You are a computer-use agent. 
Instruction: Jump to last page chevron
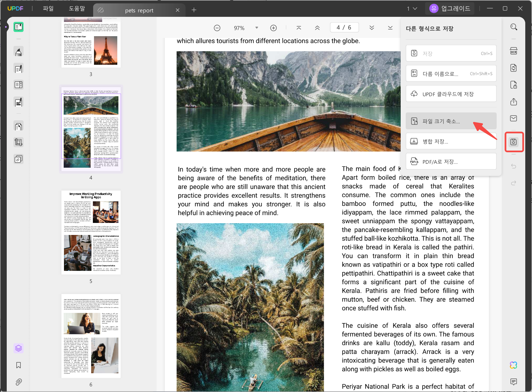[x=390, y=28]
